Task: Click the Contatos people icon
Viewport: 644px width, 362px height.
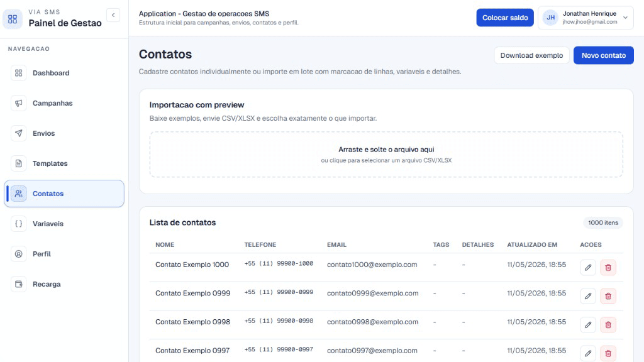Action: point(18,194)
